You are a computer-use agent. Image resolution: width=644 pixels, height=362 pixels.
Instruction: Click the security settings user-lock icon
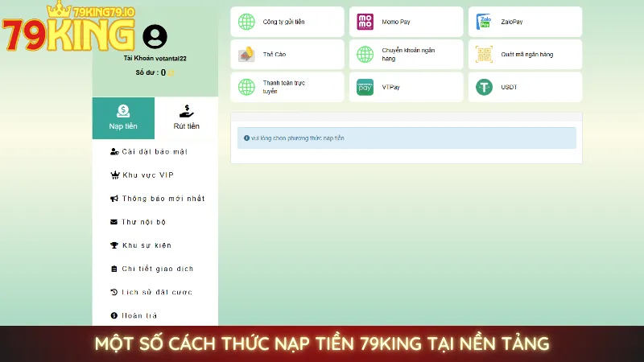pyautogui.click(x=114, y=152)
